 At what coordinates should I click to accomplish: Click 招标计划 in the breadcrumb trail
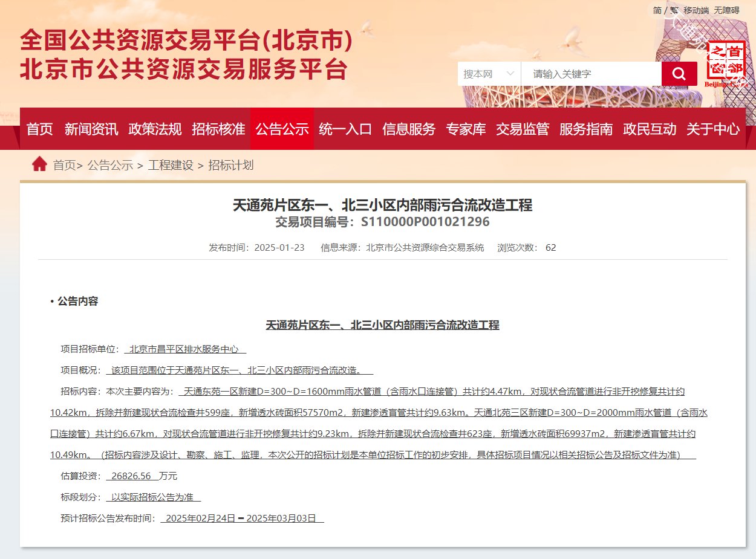[231, 165]
